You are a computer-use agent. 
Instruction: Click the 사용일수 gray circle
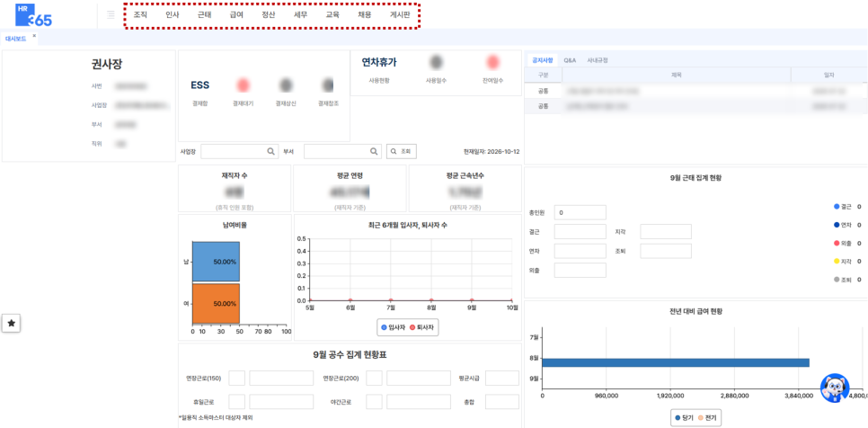click(436, 61)
